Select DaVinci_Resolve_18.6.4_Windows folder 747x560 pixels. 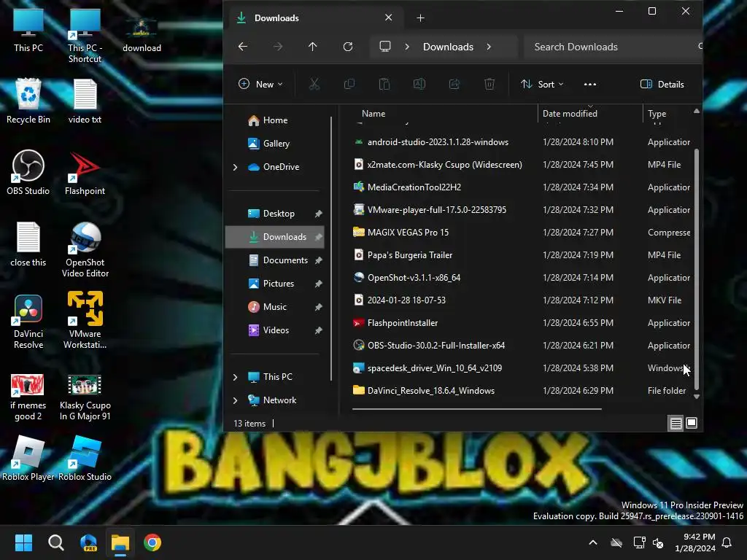[522, 391]
